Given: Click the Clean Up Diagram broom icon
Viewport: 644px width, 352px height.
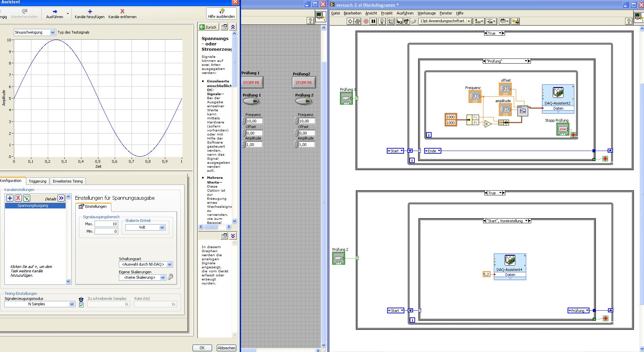Looking at the screenshot, I should click(x=515, y=21).
